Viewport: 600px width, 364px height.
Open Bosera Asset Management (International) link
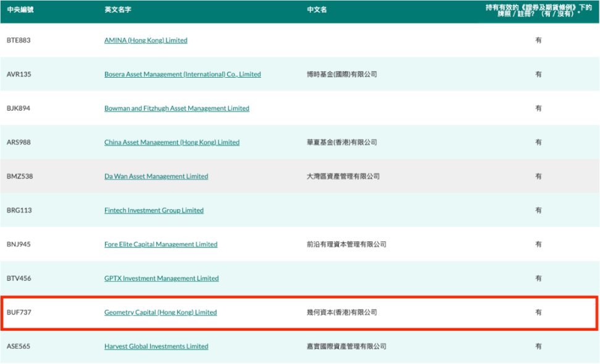tap(182, 74)
